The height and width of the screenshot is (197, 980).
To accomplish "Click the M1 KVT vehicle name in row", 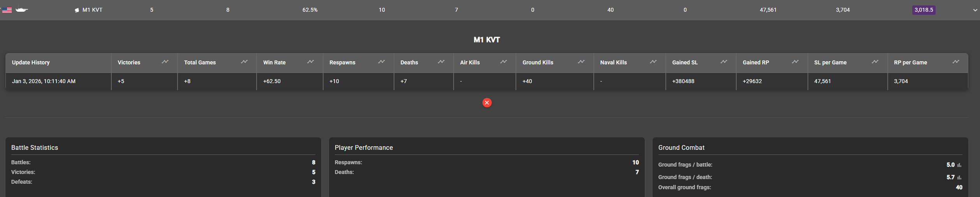I will click(x=92, y=10).
